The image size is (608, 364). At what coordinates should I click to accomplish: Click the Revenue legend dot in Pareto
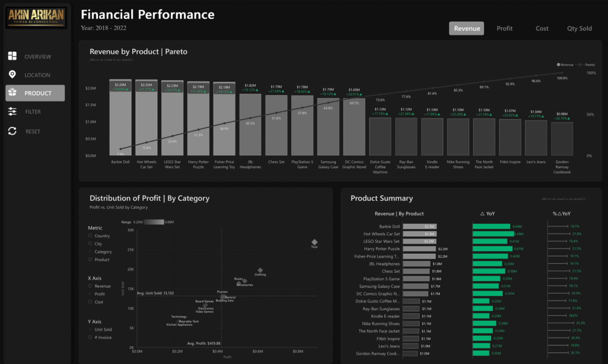click(x=559, y=65)
